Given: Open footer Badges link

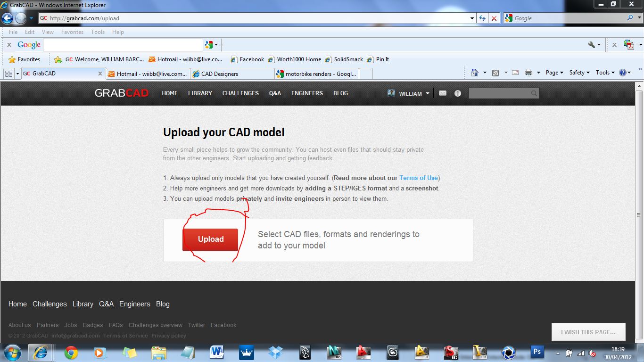Looking at the screenshot, I should [x=93, y=325].
